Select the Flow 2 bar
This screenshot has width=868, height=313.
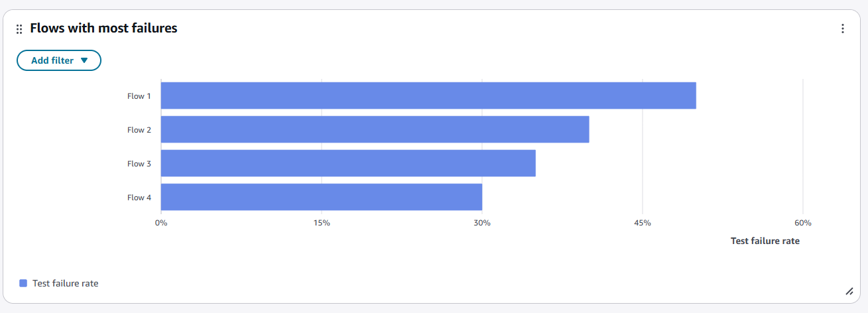coord(375,129)
